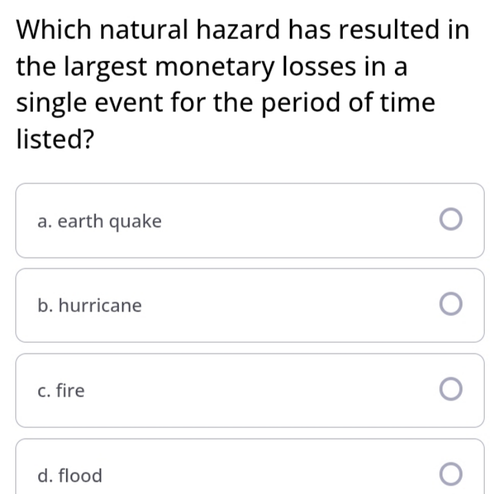Select the radio button for earth quake
The height and width of the screenshot is (494, 500).
pos(451,219)
